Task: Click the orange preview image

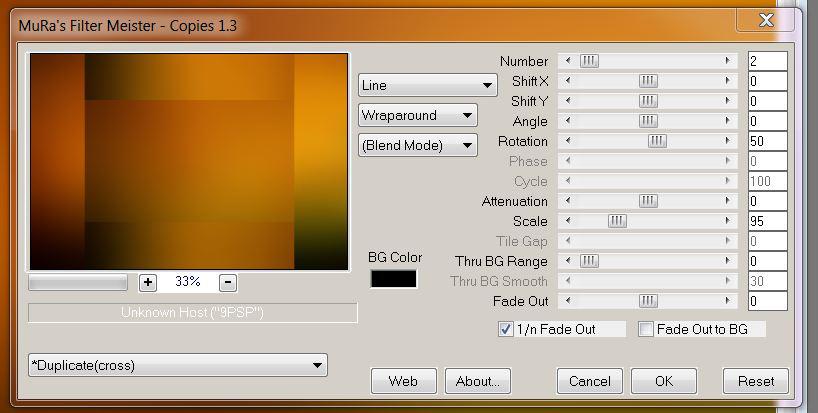Action: click(x=189, y=162)
